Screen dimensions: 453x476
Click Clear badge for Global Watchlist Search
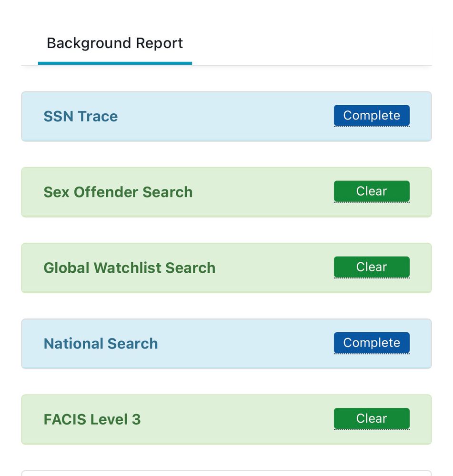(372, 267)
